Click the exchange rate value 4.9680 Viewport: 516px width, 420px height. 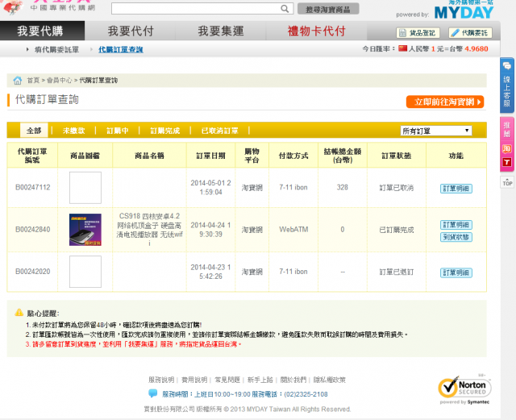click(476, 48)
